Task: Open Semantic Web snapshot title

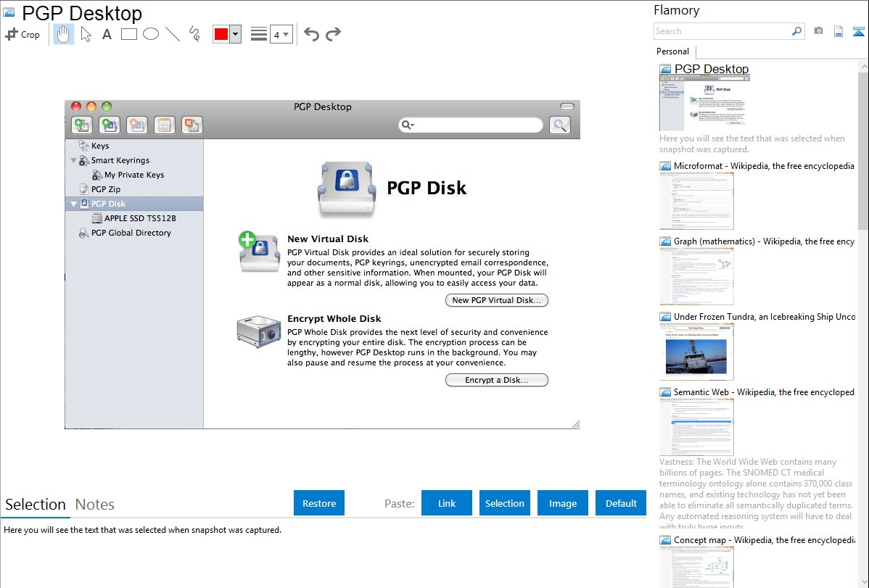Action: [764, 392]
